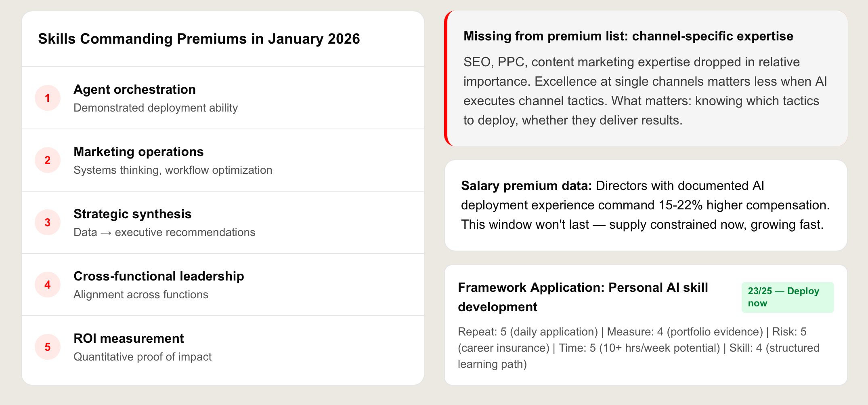Click the Cross-functional leadership heading
Viewport: 868px width, 405px height.
159,276
